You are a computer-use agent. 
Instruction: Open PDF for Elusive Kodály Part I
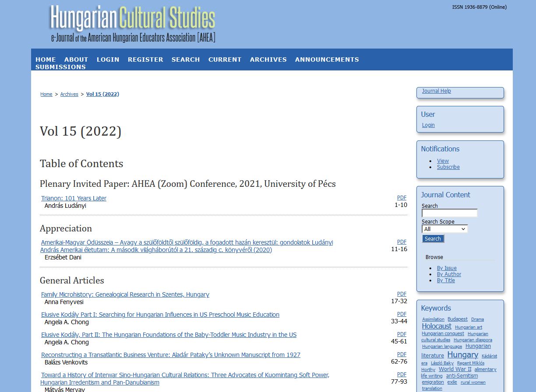click(x=402, y=314)
